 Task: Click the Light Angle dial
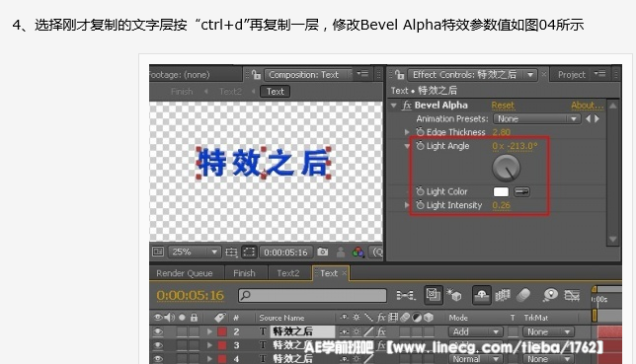507,169
